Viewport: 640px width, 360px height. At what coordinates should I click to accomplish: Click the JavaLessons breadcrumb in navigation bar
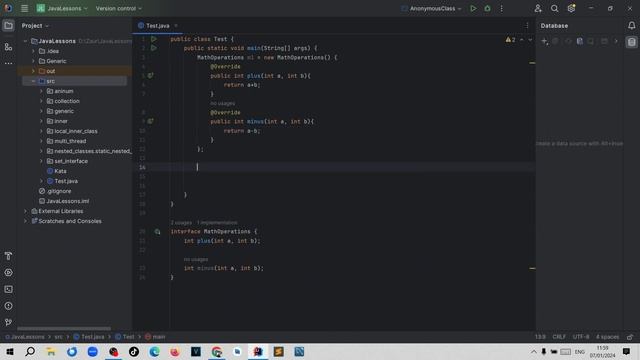25,337
